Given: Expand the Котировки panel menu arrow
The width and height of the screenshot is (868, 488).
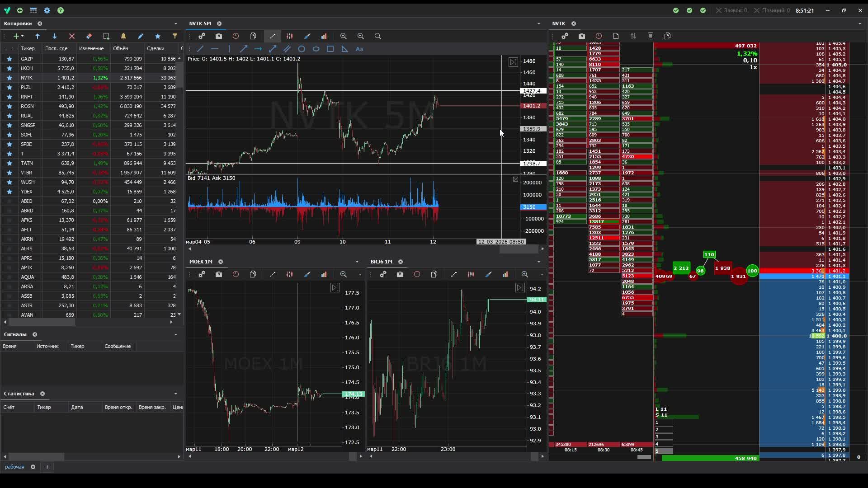Looking at the screenshot, I should 175,23.
